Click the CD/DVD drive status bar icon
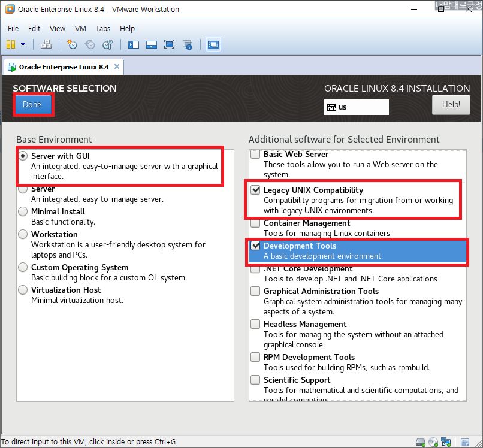Viewport: 483px width, 448px height. click(433, 443)
